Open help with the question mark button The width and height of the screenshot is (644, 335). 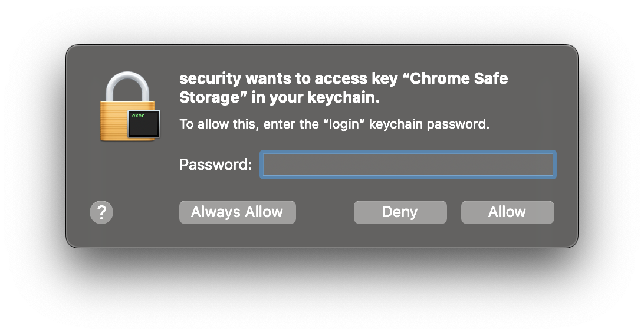(x=101, y=212)
